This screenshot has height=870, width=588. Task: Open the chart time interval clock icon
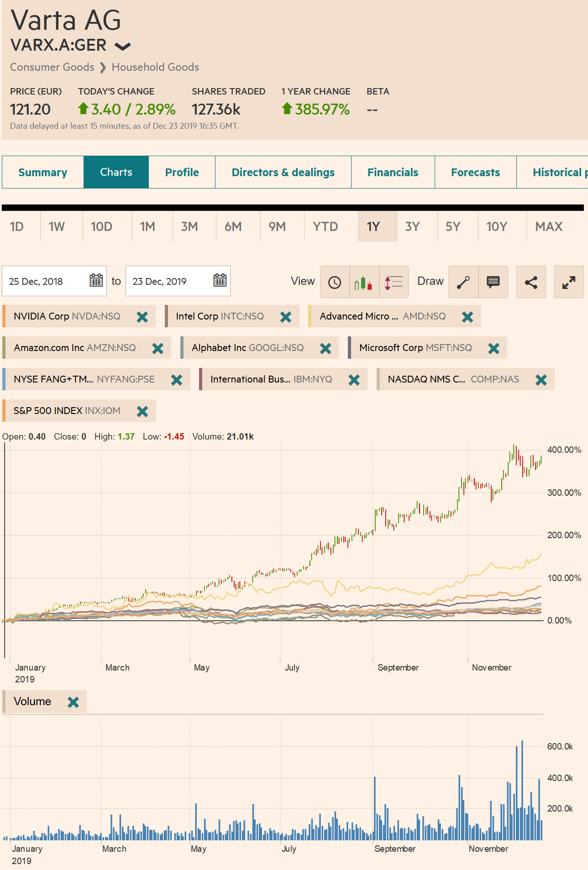point(335,282)
